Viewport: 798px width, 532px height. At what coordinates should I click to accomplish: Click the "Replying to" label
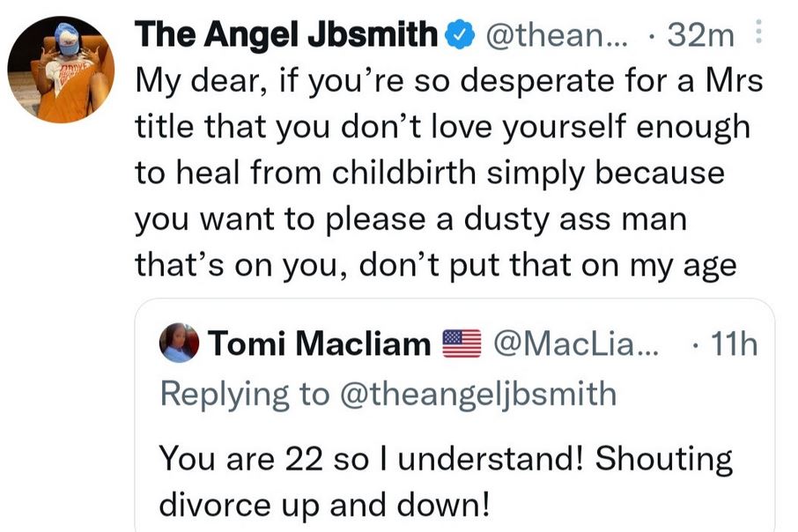(x=229, y=393)
